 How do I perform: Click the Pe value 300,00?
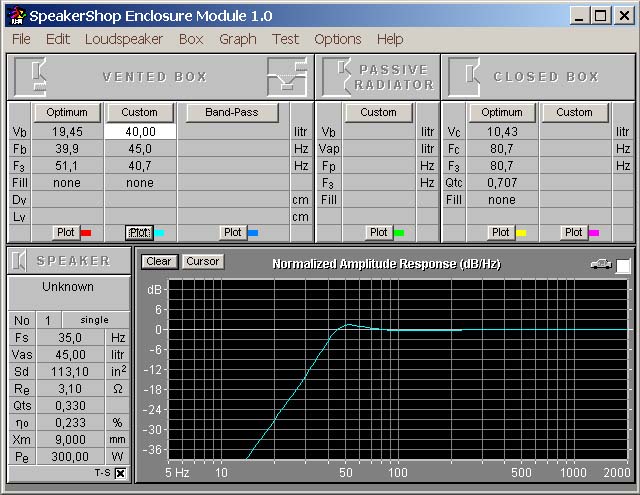(70, 457)
